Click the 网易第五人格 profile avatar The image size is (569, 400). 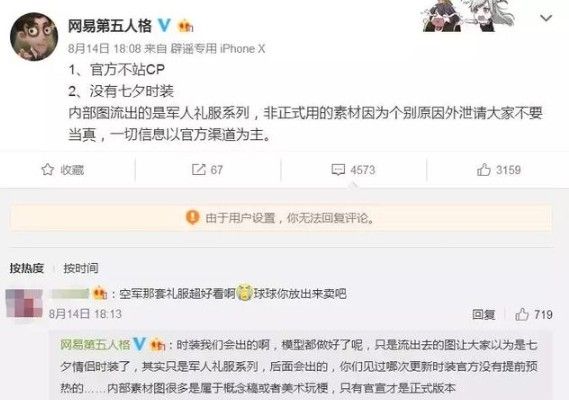(x=34, y=36)
